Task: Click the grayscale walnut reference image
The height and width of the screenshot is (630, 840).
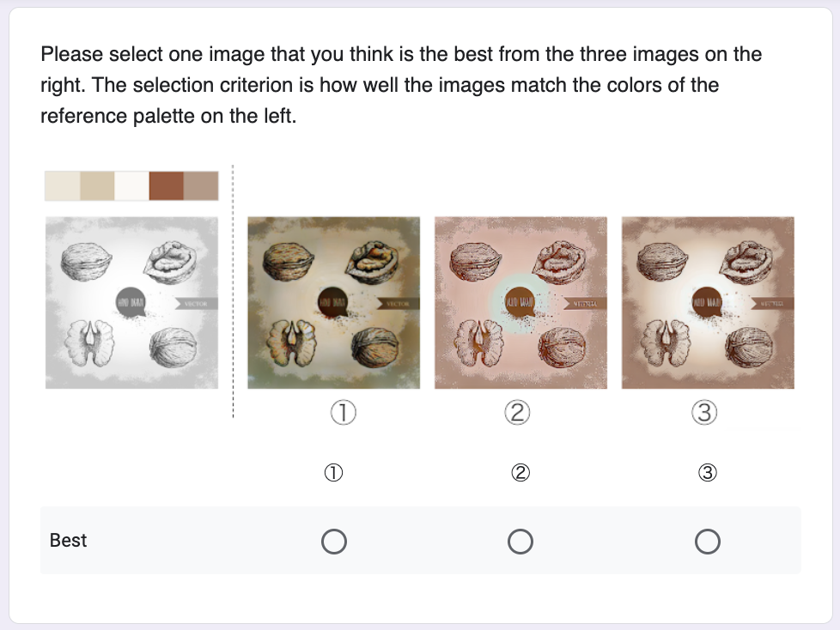Action: pos(131,302)
